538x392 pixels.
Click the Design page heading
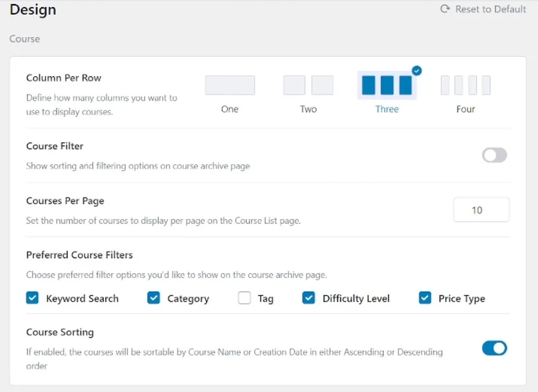coord(32,9)
